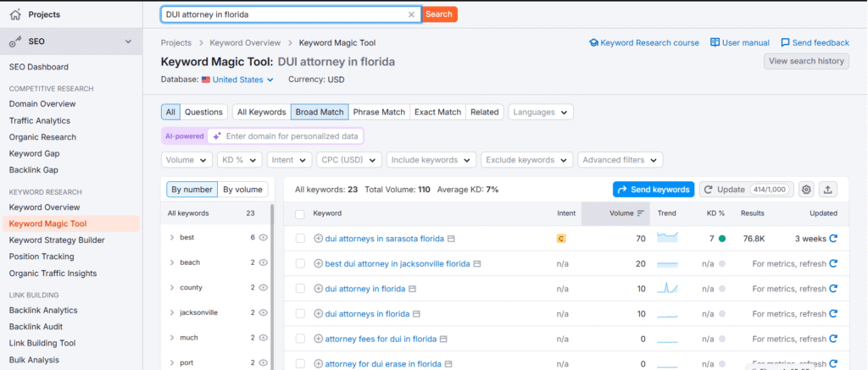Click the C intent badge in first row
The height and width of the screenshot is (370, 868).
click(x=561, y=239)
